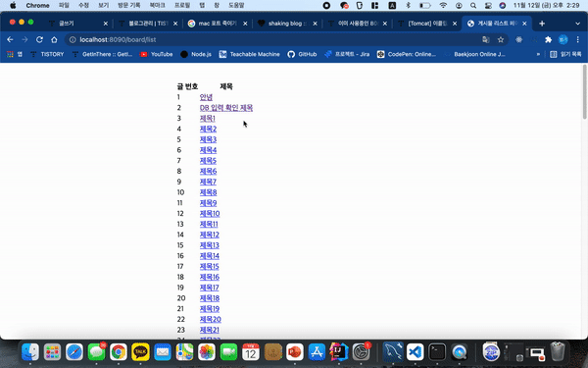The height and width of the screenshot is (368, 588).
Task: Open the 제목21 post link
Action: pyautogui.click(x=210, y=330)
